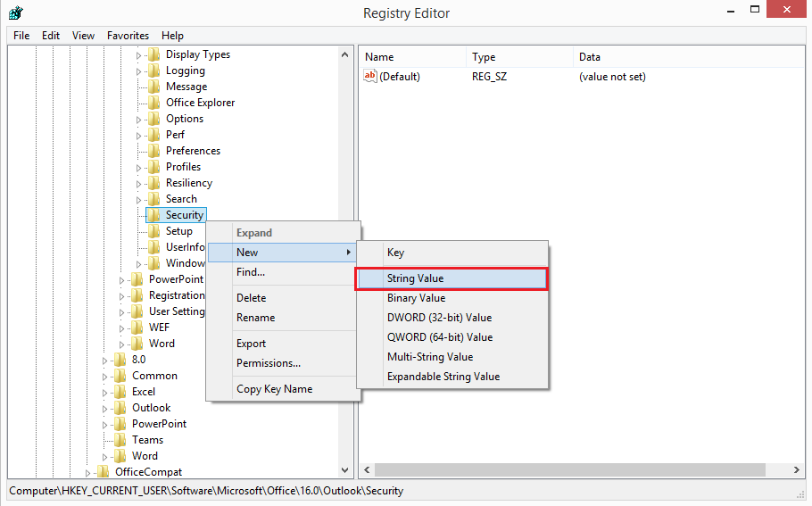Screen dimensions: 812x506
Task: Select Binary Value in submenu
Action: [452, 298]
